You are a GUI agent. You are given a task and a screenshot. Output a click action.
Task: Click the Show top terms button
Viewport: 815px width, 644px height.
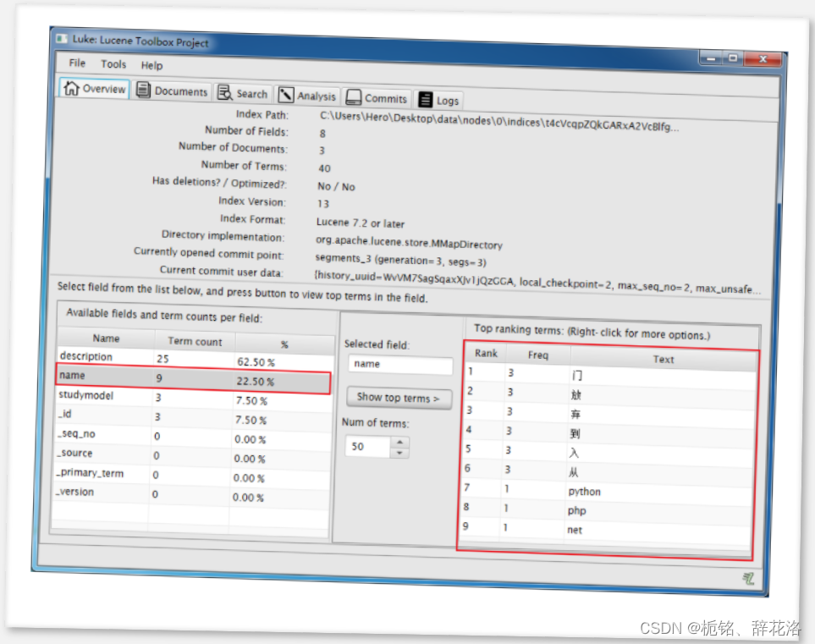tap(399, 398)
